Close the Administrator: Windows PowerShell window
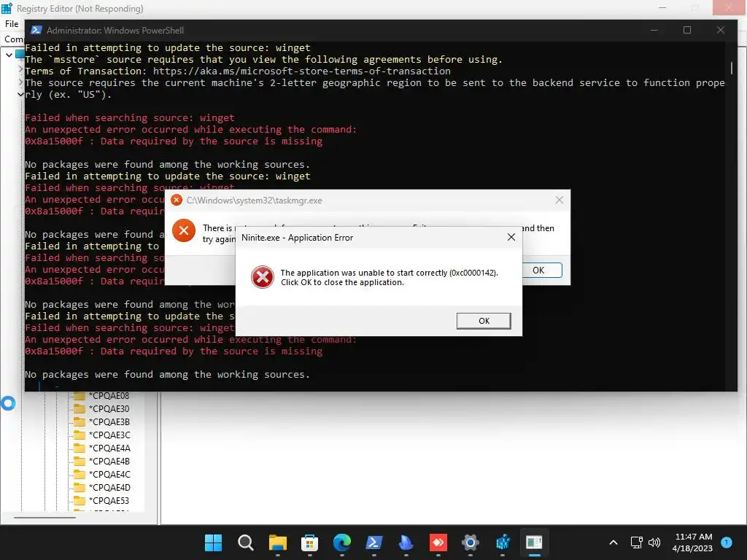747x560 pixels. pyautogui.click(x=721, y=30)
